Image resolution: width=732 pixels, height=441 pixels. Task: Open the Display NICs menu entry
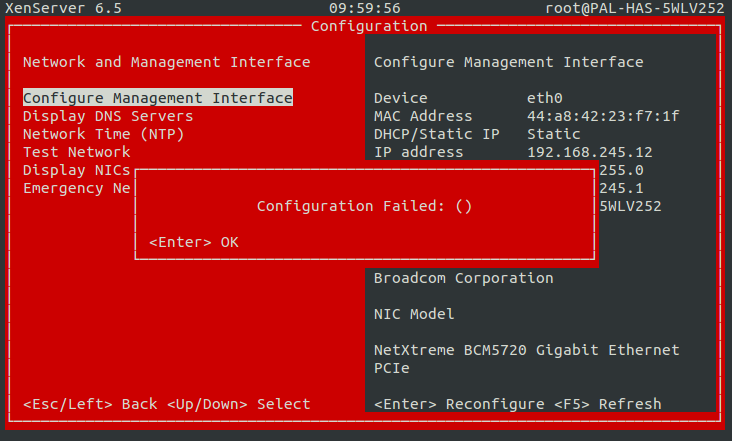(77, 170)
